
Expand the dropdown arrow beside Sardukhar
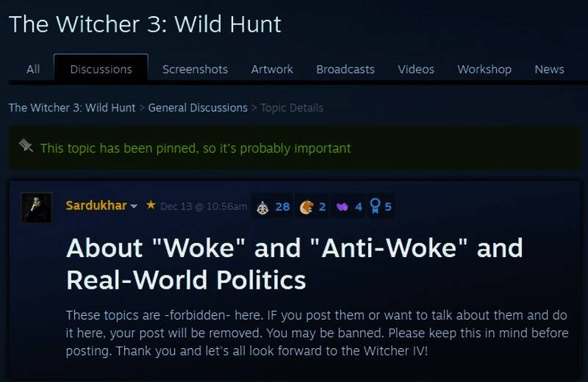click(134, 206)
